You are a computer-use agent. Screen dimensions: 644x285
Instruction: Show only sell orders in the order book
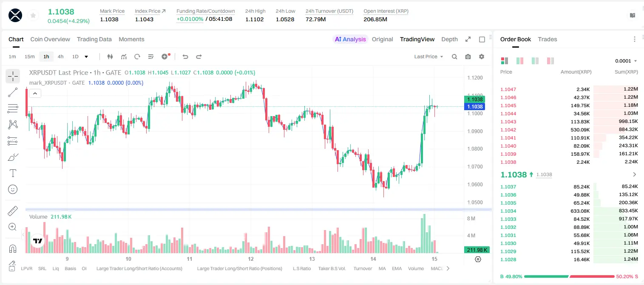tap(550, 61)
